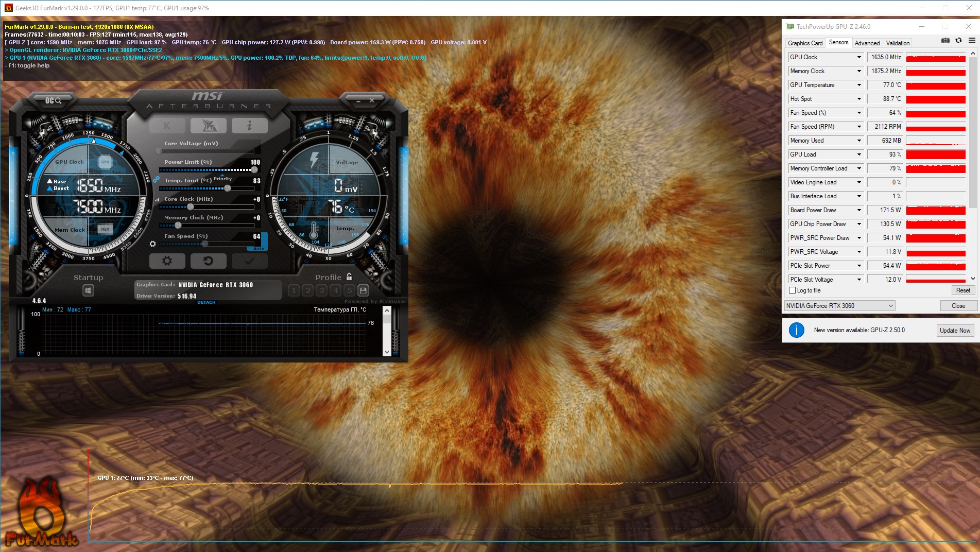The width and height of the screenshot is (980, 552).
Task: Toggle the Afterburner profile lock icon
Action: 349,277
